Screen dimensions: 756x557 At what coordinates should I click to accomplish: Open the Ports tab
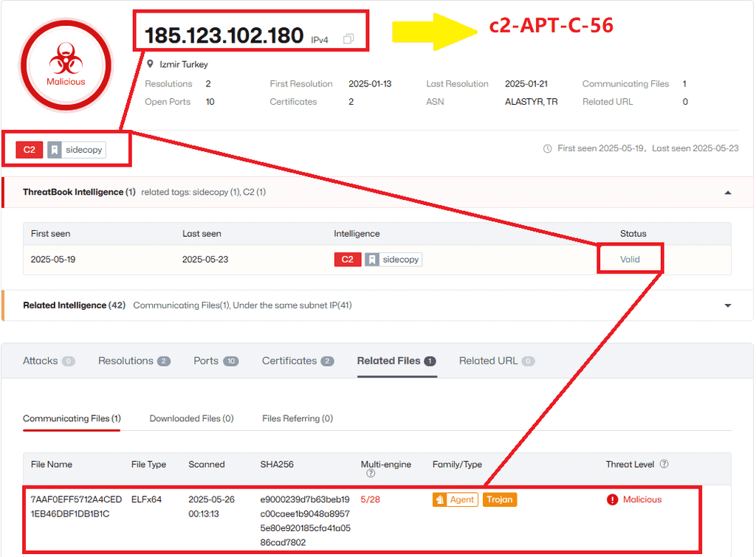pyautogui.click(x=206, y=361)
